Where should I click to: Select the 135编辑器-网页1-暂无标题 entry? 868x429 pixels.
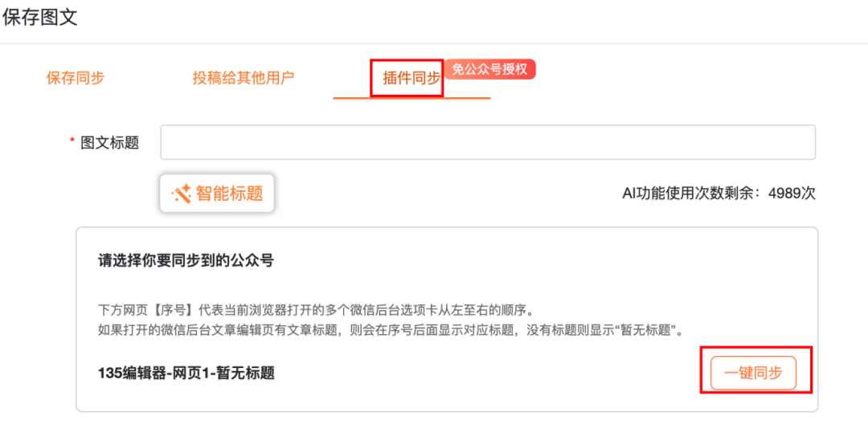(x=186, y=373)
